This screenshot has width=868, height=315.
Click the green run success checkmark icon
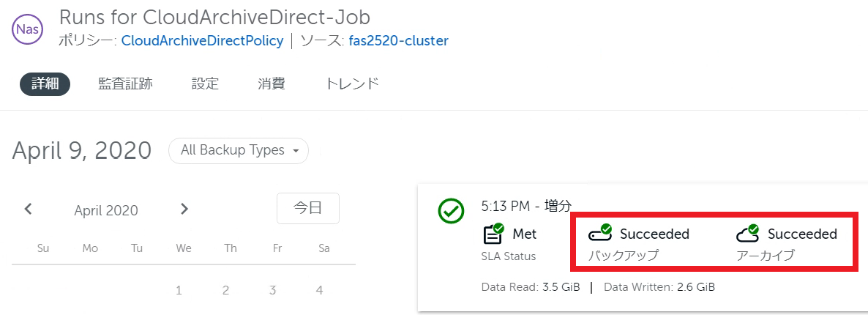[x=451, y=210]
